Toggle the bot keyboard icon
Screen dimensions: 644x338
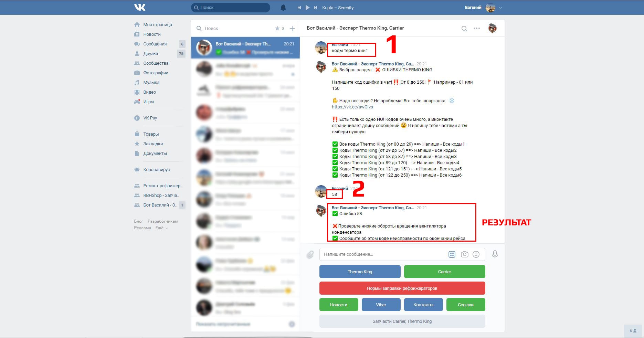click(452, 254)
